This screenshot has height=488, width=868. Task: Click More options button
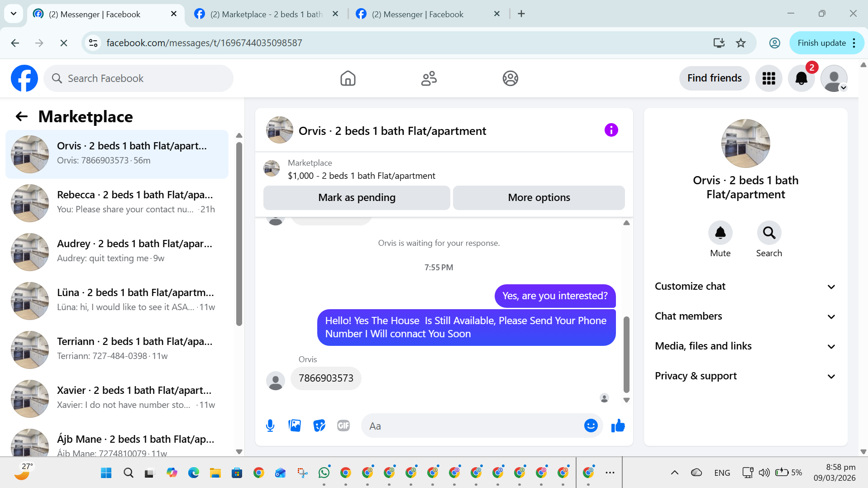coord(539,197)
